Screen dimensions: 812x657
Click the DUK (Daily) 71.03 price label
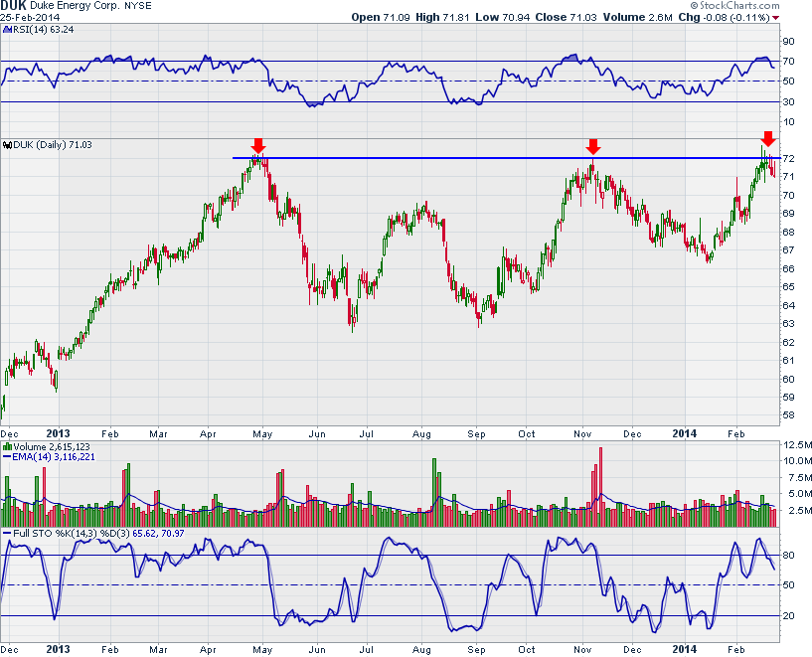(x=53, y=145)
